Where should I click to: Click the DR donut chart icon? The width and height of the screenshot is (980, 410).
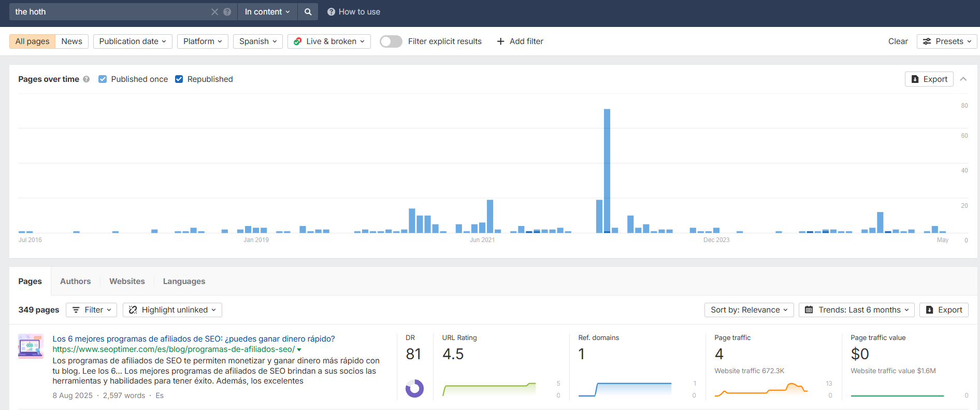[x=414, y=388]
